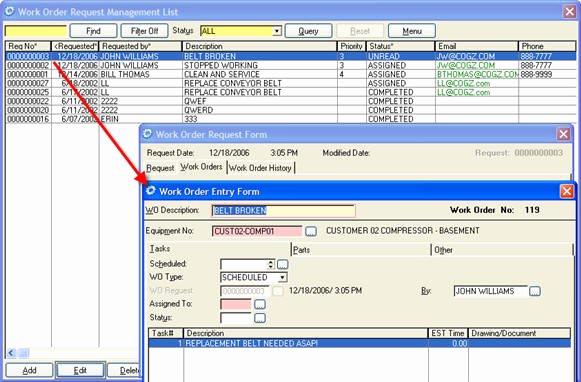Adjust the Scheduled date spinner arrows
Screen dimensions: 581x382
click(271, 264)
